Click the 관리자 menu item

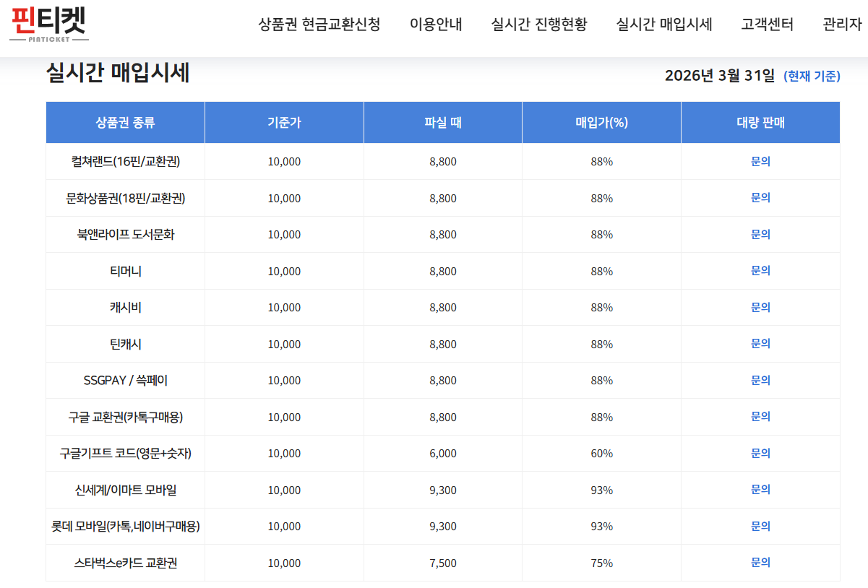click(842, 25)
